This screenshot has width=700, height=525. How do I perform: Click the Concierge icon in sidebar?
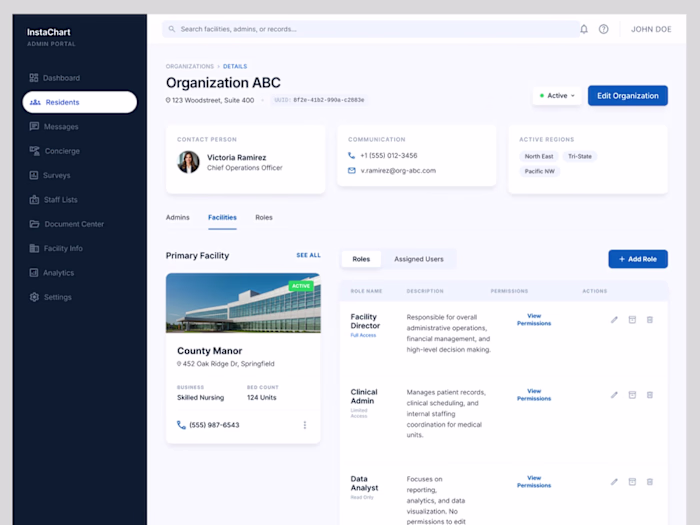(x=34, y=151)
